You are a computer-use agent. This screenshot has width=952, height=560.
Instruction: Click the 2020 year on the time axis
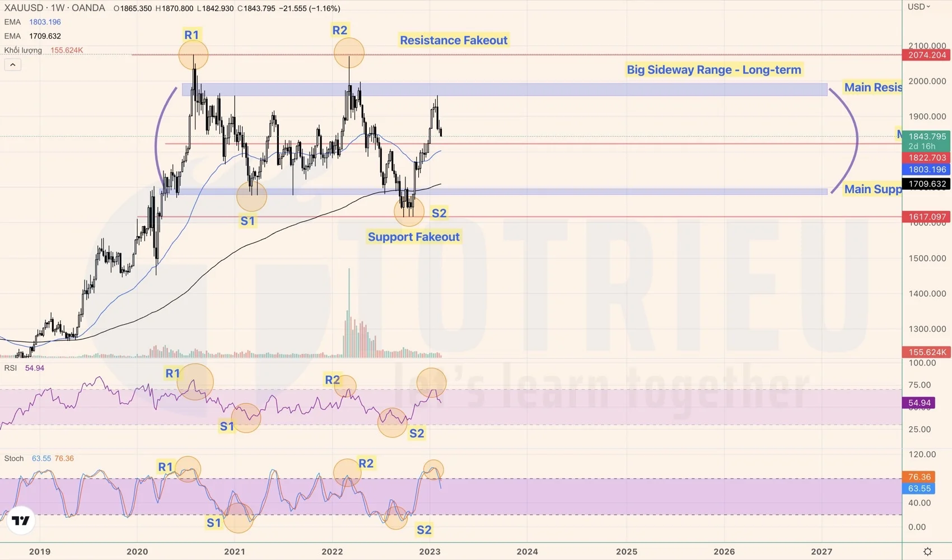pyautogui.click(x=137, y=551)
